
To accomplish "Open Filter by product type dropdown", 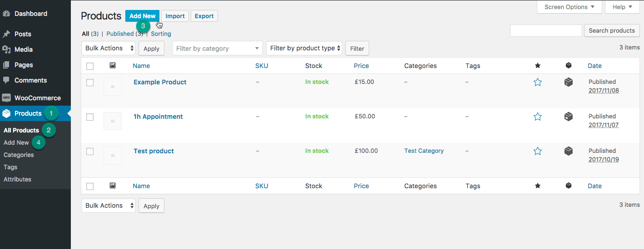I will pos(304,48).
